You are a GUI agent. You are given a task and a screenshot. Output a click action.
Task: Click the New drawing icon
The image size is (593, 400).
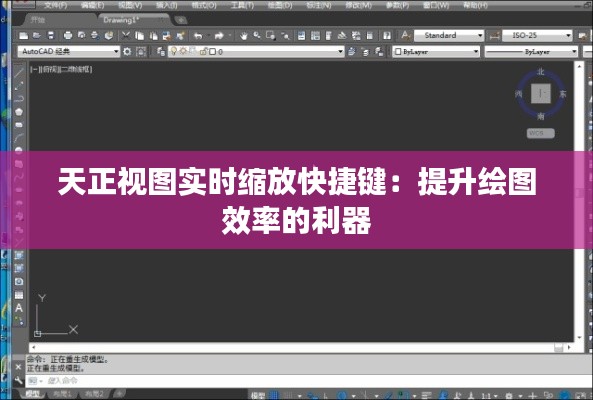tap(23, 36)
